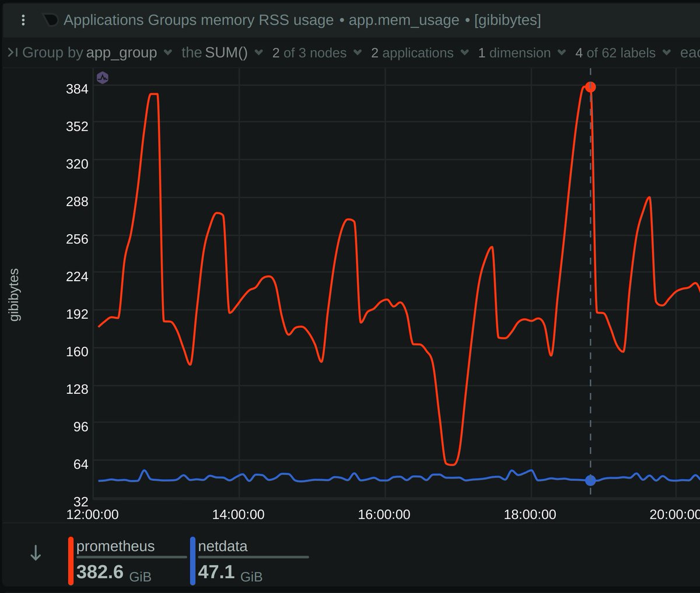
Task: Click the 16:00:00 time axis label
Action: pos(384,515)
